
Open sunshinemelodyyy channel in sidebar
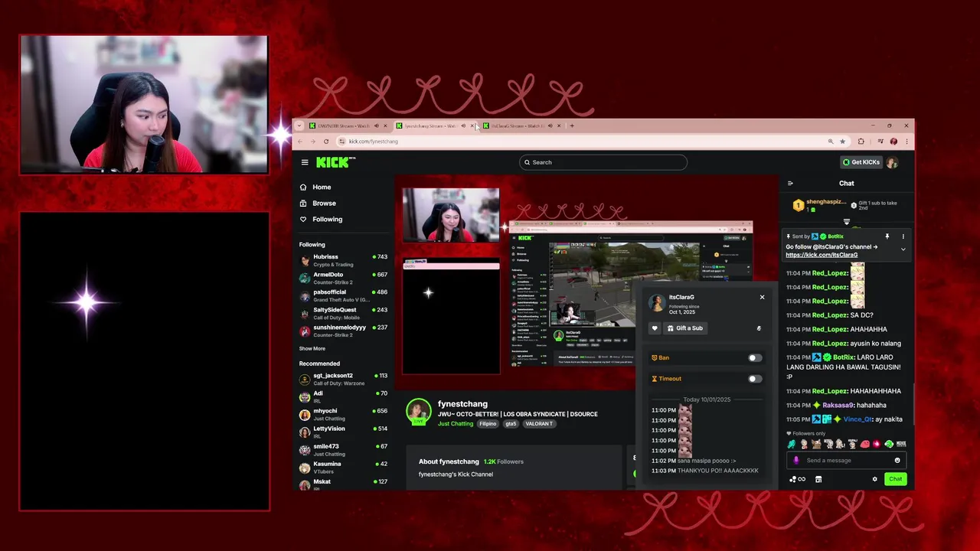pos(343,331)
